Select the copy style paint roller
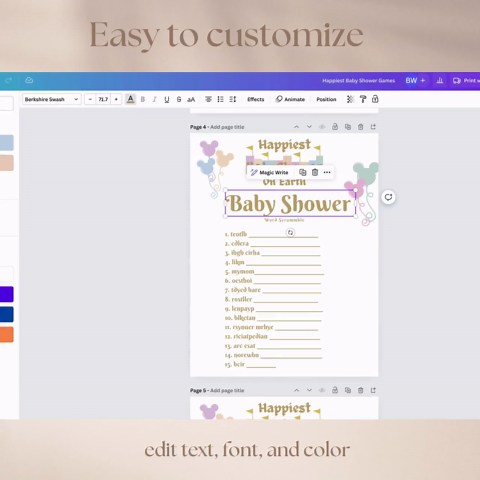Screen dimensions: 480x480 tap(363, 99)
